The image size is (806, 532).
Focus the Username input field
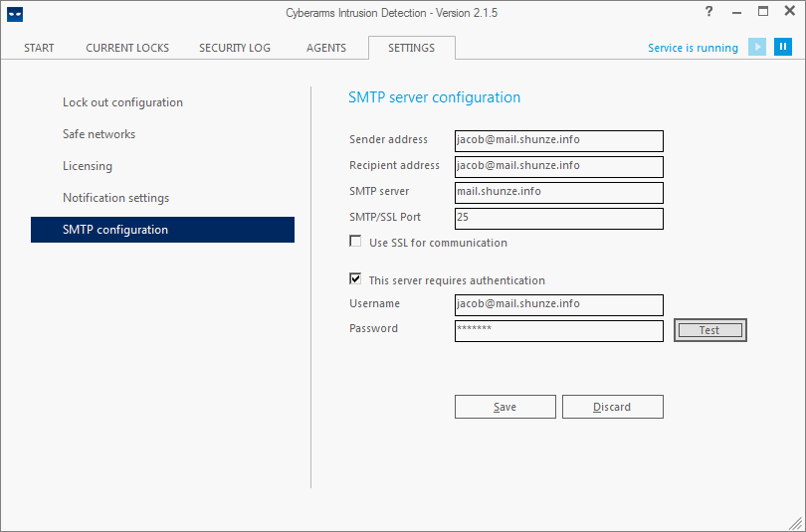[559, 305]
